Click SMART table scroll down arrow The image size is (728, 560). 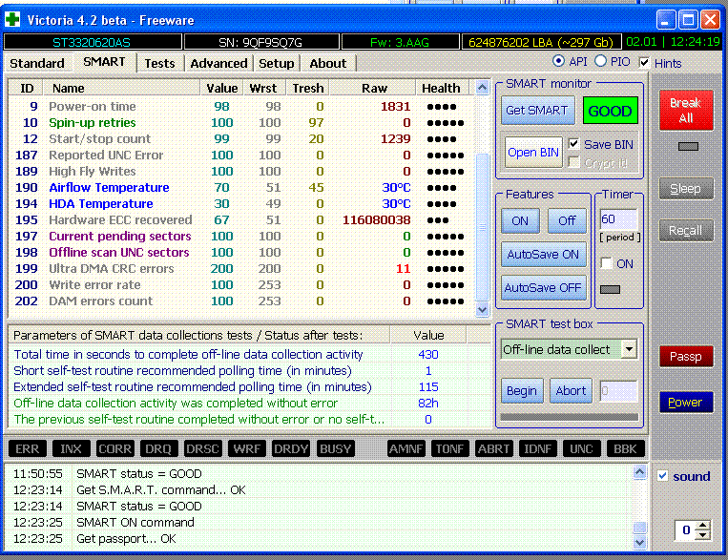pos(483,309)
